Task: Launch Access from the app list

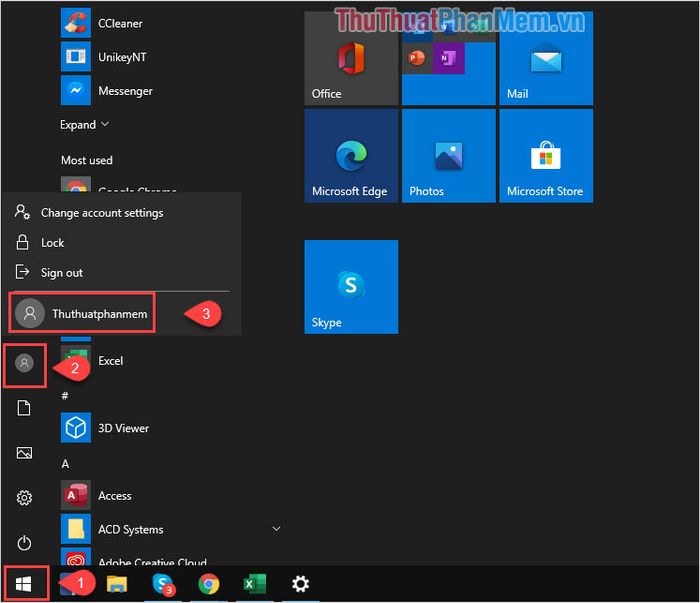Action: pyautogui.click(x=97, y=495)
